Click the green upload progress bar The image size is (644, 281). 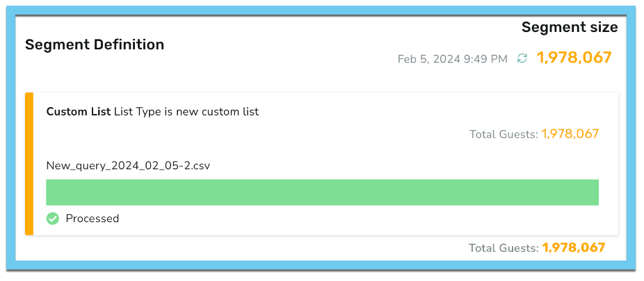(x=323, y=192)
